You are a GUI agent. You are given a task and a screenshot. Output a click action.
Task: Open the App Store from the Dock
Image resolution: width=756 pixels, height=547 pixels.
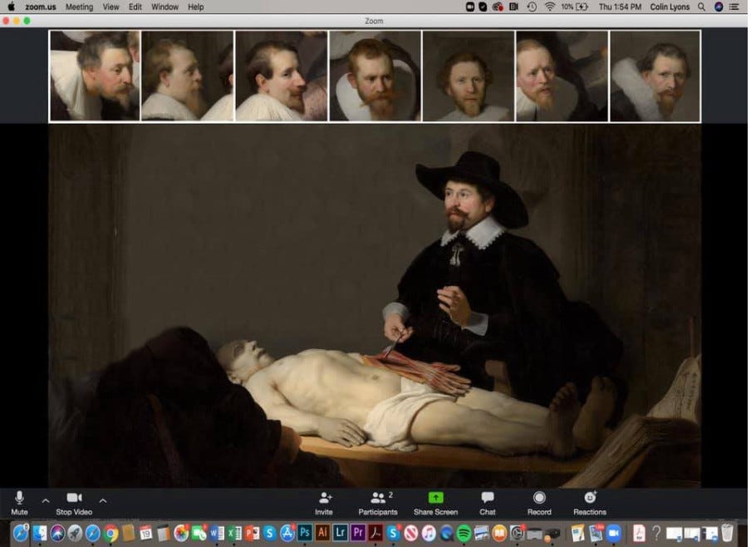(287, 533)
